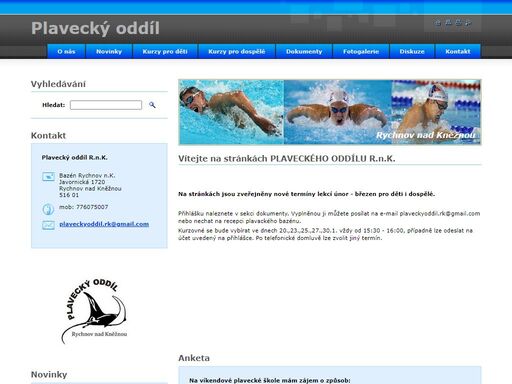Go to Kurzy pro dospělé page
This screenshot has height=384, width=512.
237,51
